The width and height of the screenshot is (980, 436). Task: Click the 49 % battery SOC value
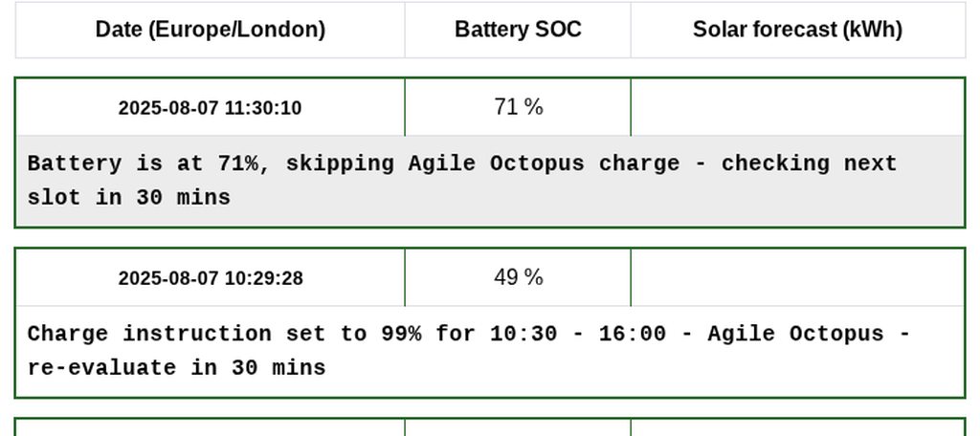point(518,277)
